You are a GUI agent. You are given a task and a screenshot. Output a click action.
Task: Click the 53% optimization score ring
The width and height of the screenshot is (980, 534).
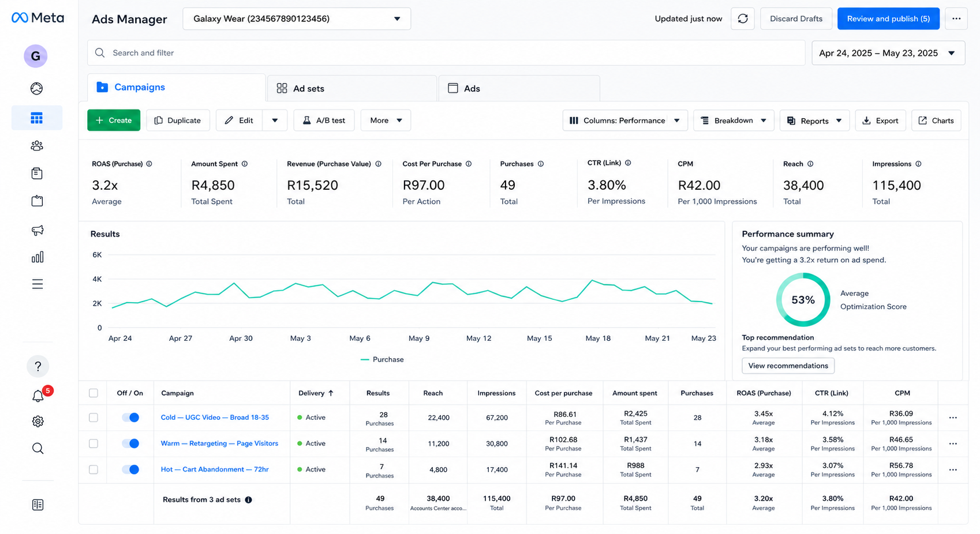pyautogui.click(x=803, y=300)
